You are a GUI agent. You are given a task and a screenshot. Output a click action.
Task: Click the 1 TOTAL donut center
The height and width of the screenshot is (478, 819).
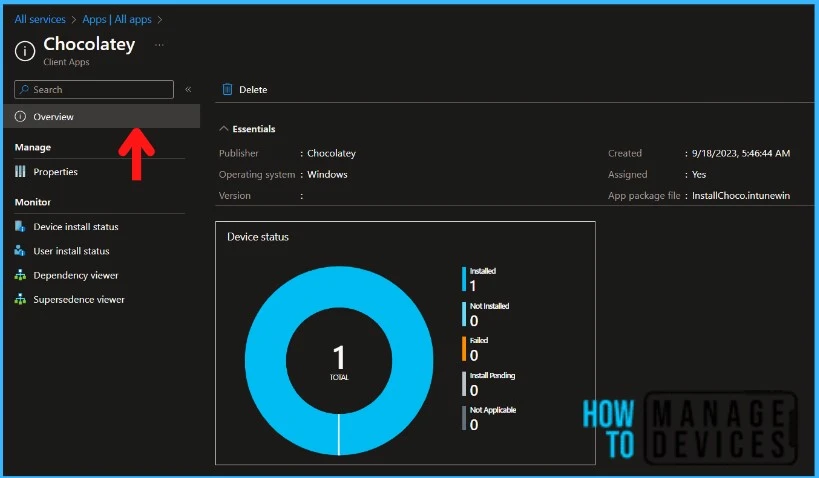pyautogui.click(x=339, y=362)
